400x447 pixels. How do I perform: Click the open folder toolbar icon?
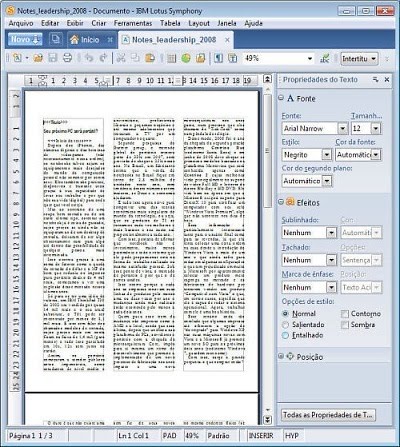point(38,58)
